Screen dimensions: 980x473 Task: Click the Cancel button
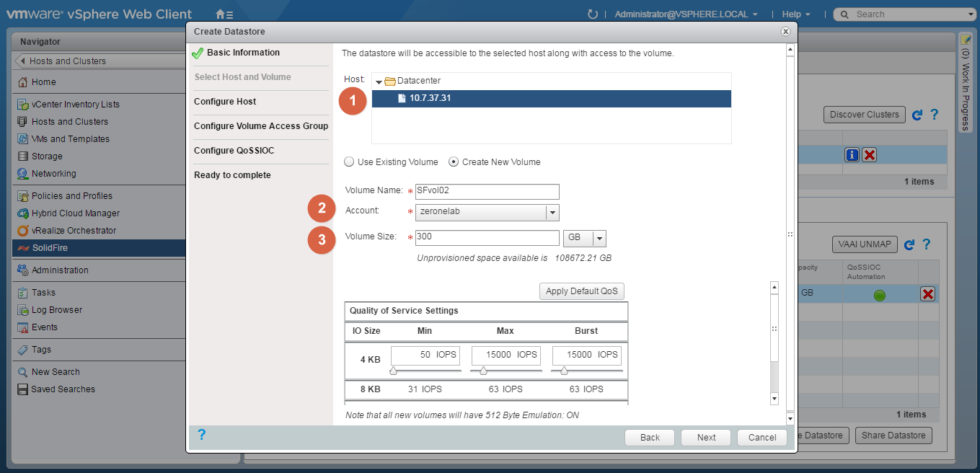762,438
